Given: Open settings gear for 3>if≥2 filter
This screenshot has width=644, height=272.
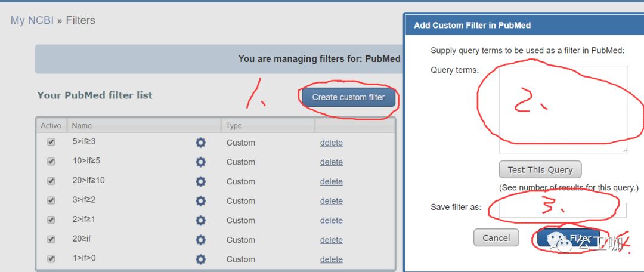Looking at the screenshot, I should 200,200.
